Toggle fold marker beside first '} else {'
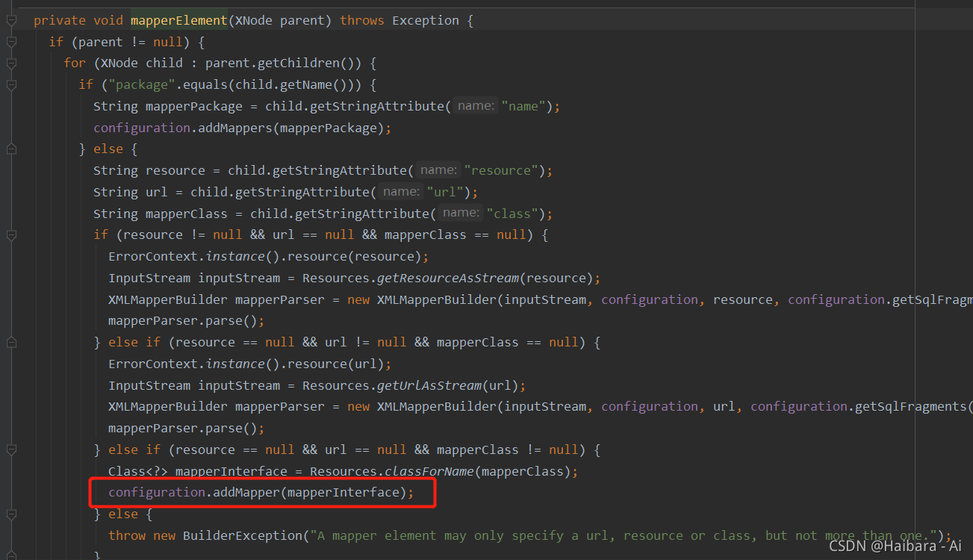Screen dimensions: 973x560 [x=11, y=149]
